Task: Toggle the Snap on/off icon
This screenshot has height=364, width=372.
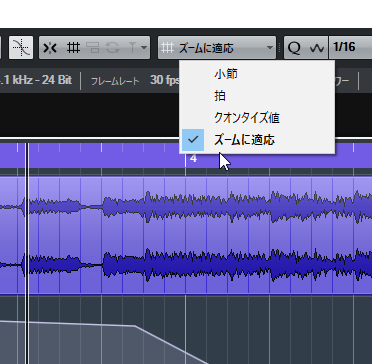Action: click(51, 48)
